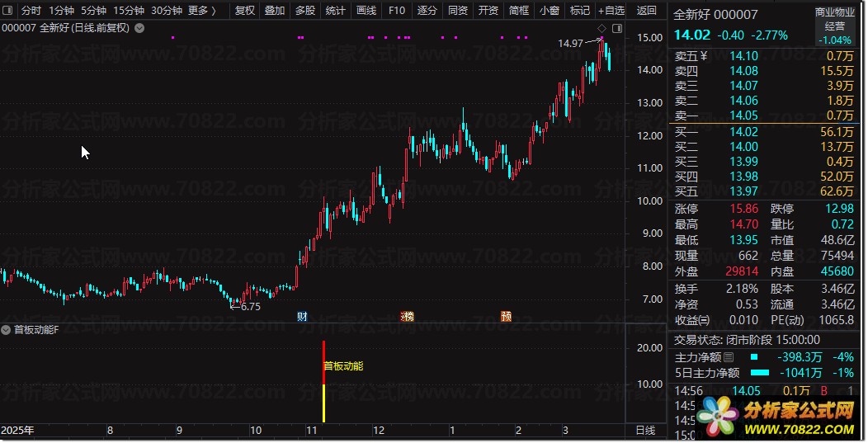This screenshot has height=443, width=868.
Task: Click the 叠加 overlay button
Action: tap(275, 11)
